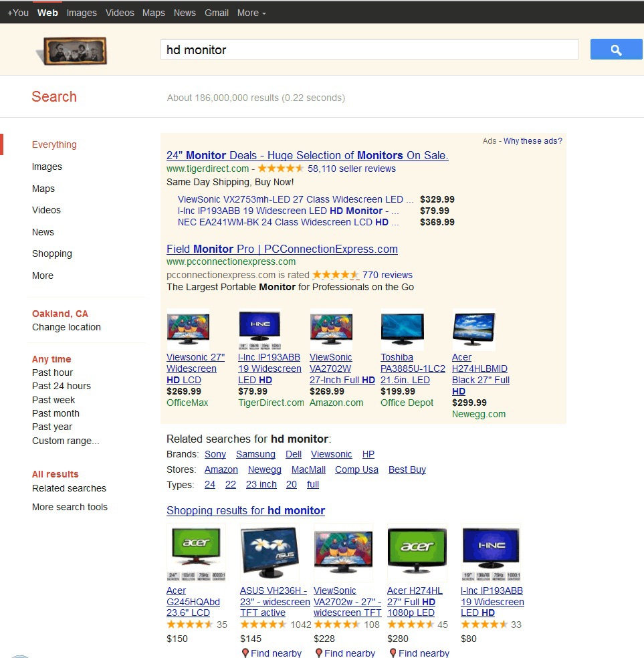Open ViewSonic VA2702W 27-Inch Full HD ad title
Screen dimensions: 644x658
(x=342, y=369)
